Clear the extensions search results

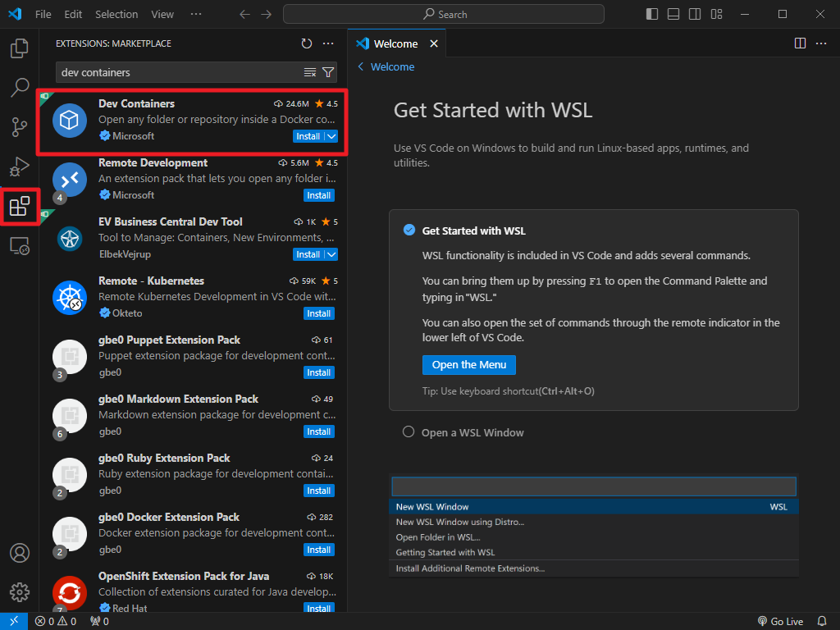pos(309,72)
